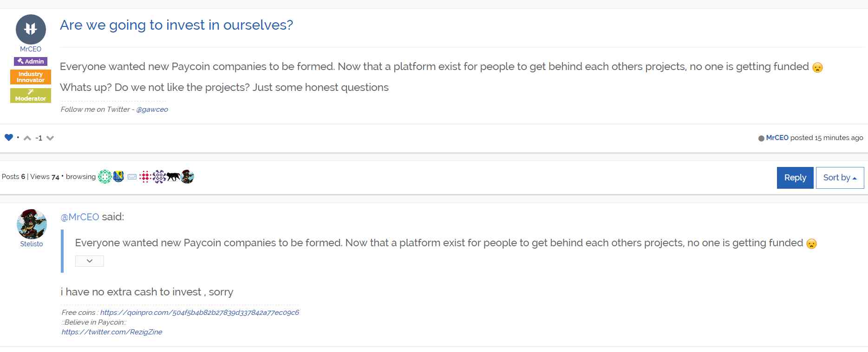Open the black animal silhouette browsing avatar
868x352 pixels.
tap(173, 177)
